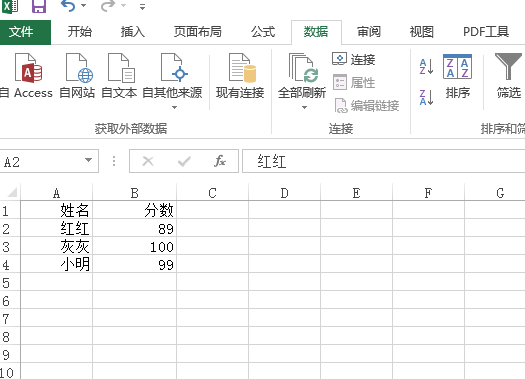Import data 自网站 (from web)
The height and width of the screenshot is (379, 525).
point(78,76)
